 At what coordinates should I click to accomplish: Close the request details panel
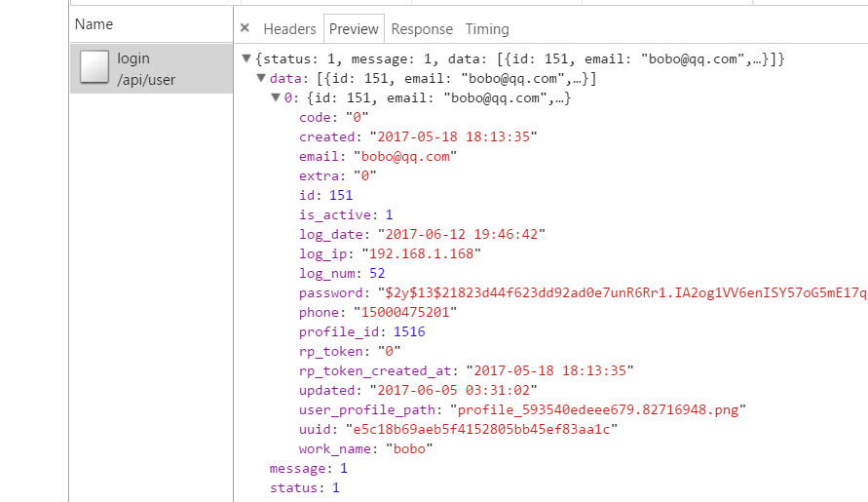(245, 27)
